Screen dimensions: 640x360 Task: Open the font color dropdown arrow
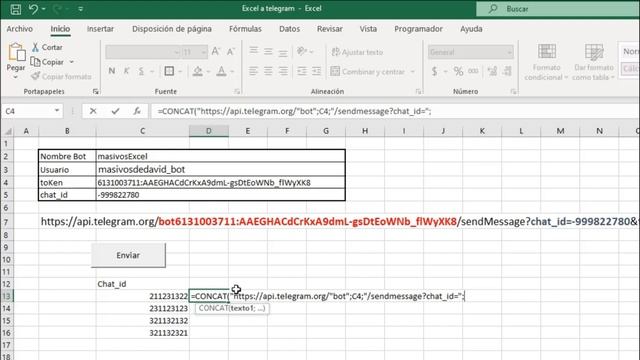(232, 72)
